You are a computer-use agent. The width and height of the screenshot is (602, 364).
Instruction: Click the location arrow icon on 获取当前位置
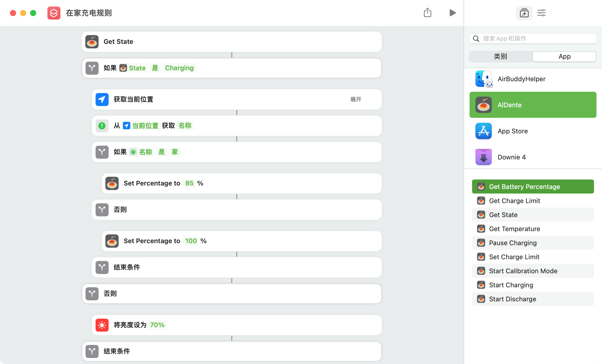pos(102,100)
